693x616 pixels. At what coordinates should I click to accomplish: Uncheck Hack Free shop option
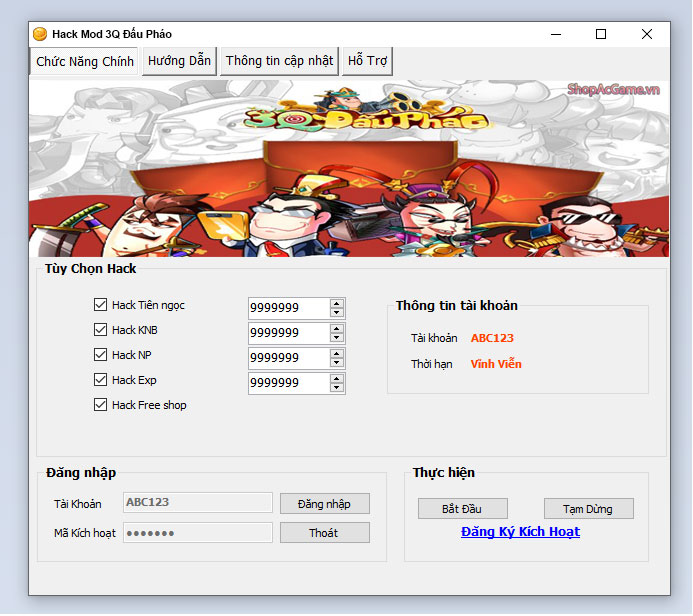pos(100,405)
